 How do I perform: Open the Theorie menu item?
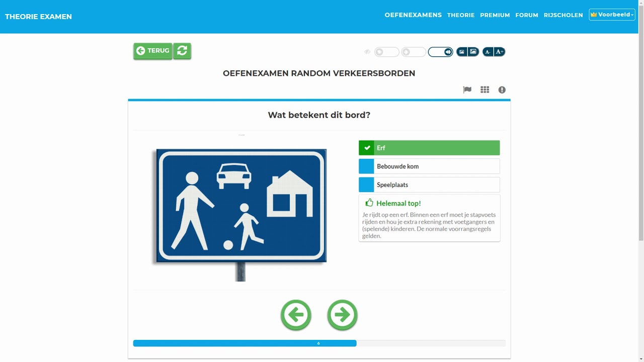click(461, 15)
